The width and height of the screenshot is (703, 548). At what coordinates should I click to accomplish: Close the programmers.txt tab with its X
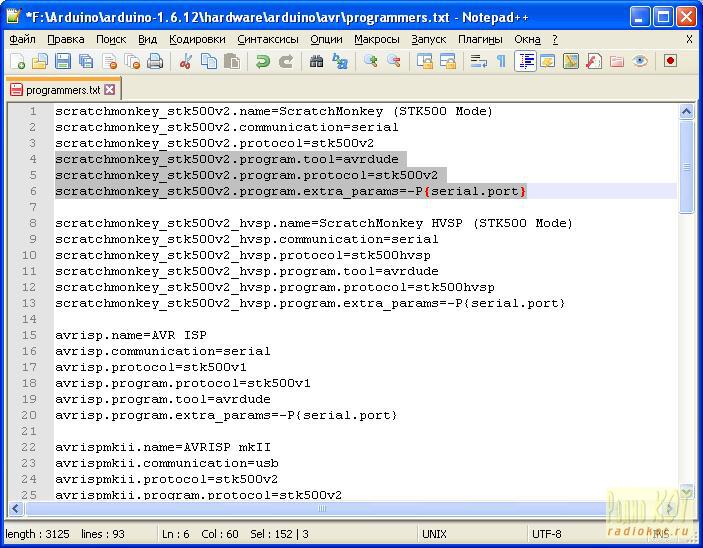tap(110, 90)
